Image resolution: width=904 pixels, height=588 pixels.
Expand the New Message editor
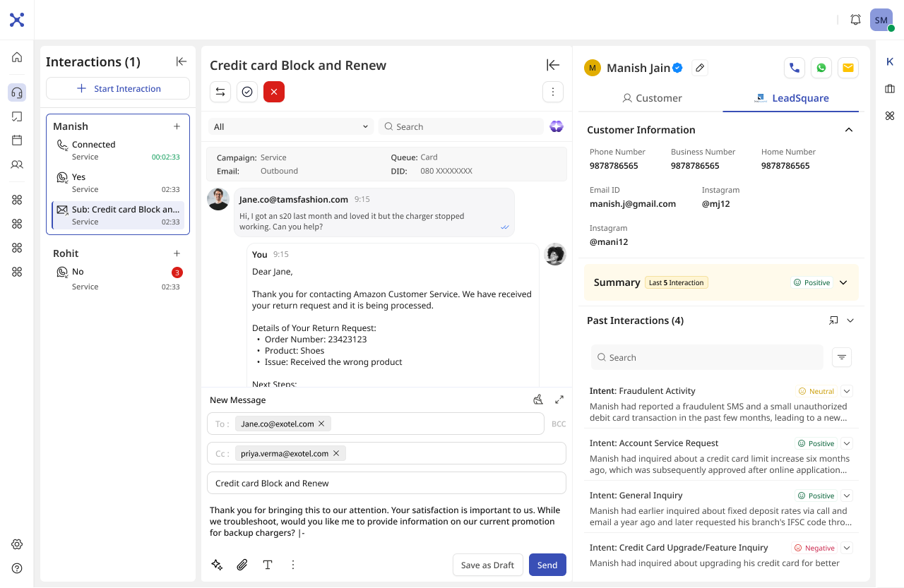click(559, 400)
